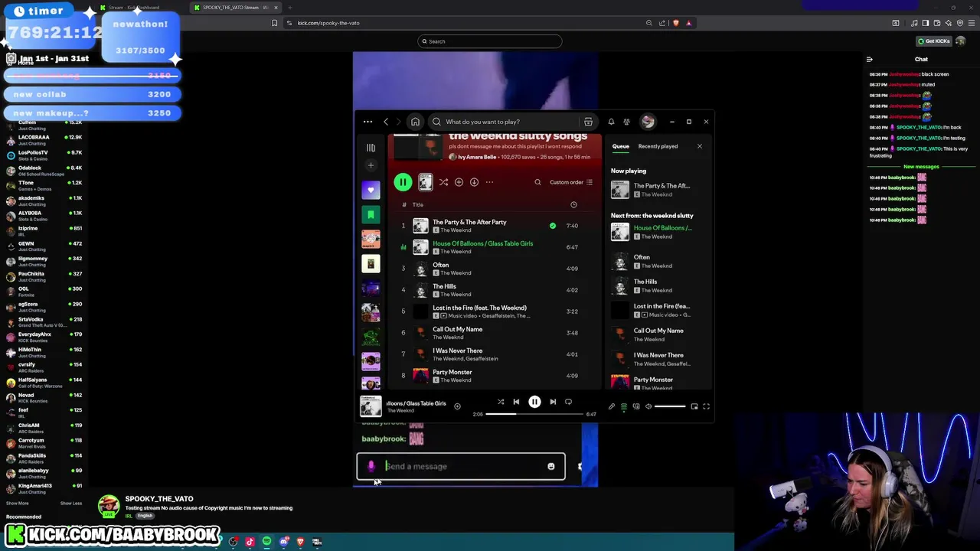The image size is (980, 551).
Task: Open Spotify three-dot app menu
Action: click(367, 122)
